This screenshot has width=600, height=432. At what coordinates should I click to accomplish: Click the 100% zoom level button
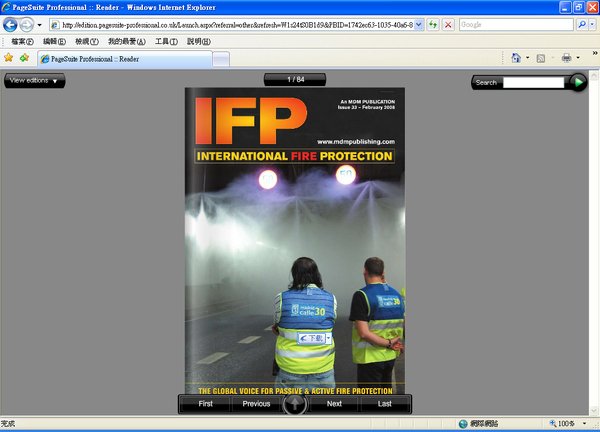562,424
